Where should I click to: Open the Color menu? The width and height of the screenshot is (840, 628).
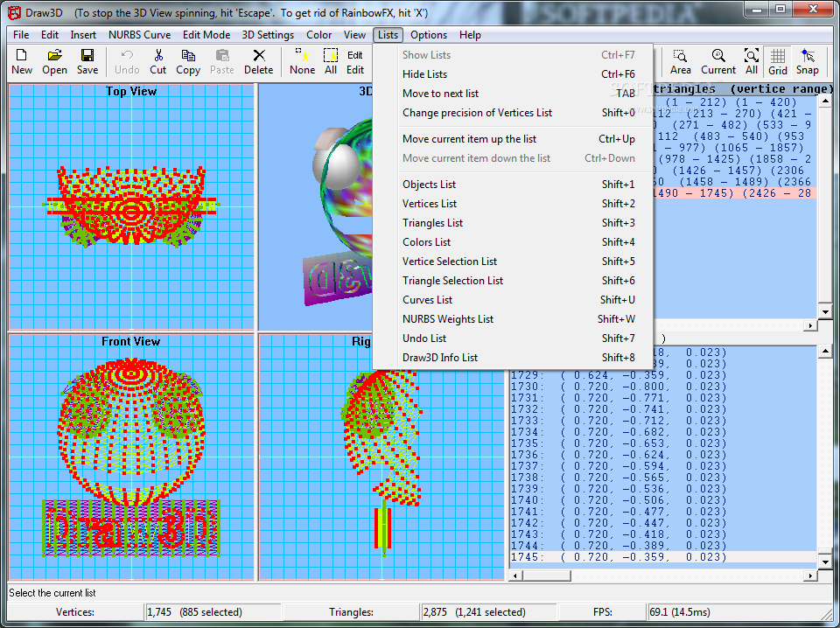click(x=318, y=35)
